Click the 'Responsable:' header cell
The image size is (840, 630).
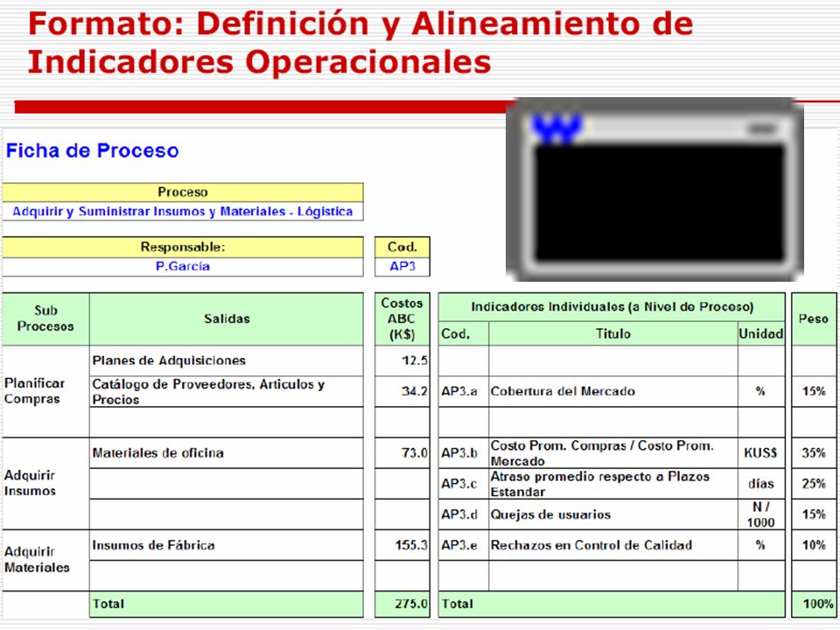[183, 247]
